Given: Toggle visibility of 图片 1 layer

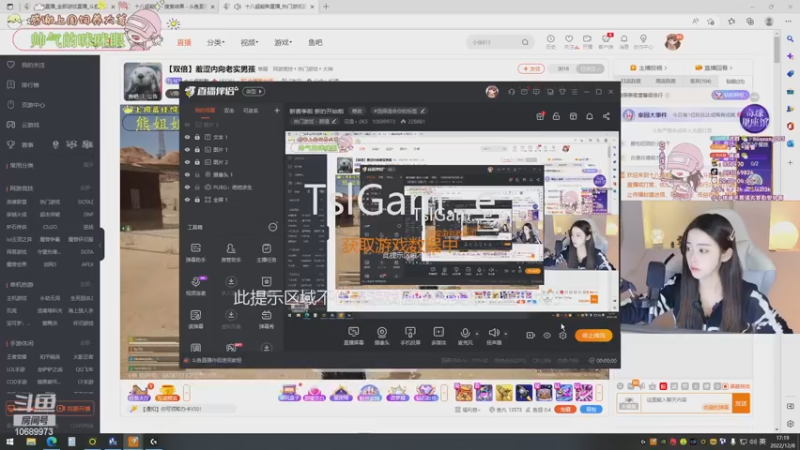Looking at the screenshot, I should pos(187,150).
